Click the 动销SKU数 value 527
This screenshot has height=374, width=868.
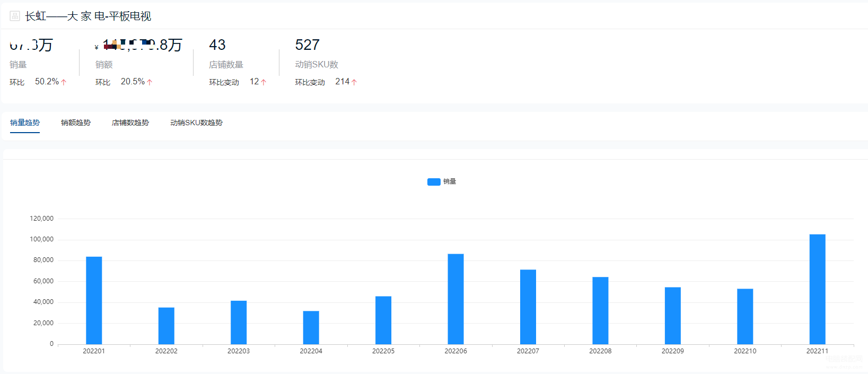pos(308,45)
